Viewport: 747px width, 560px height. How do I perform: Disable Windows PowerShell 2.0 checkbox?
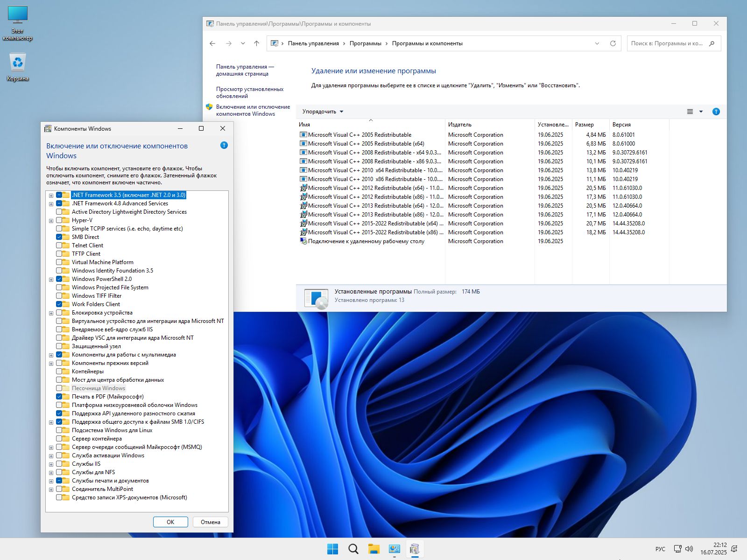59,279
